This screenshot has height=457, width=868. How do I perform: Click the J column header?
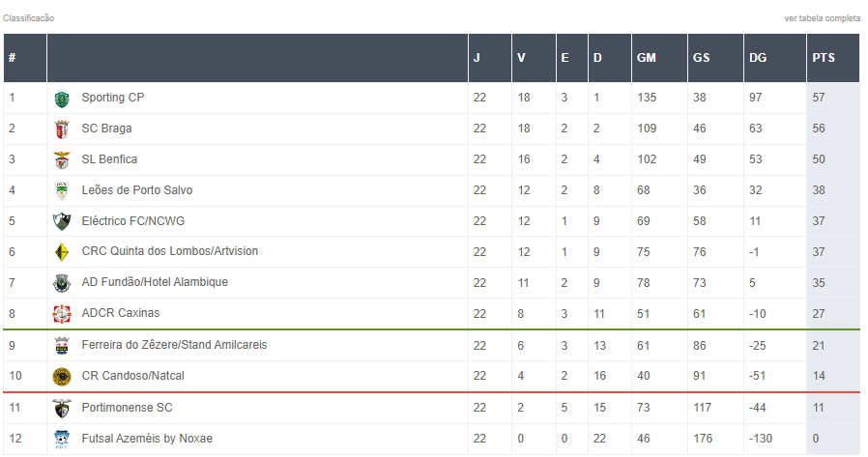pos(477,58)
